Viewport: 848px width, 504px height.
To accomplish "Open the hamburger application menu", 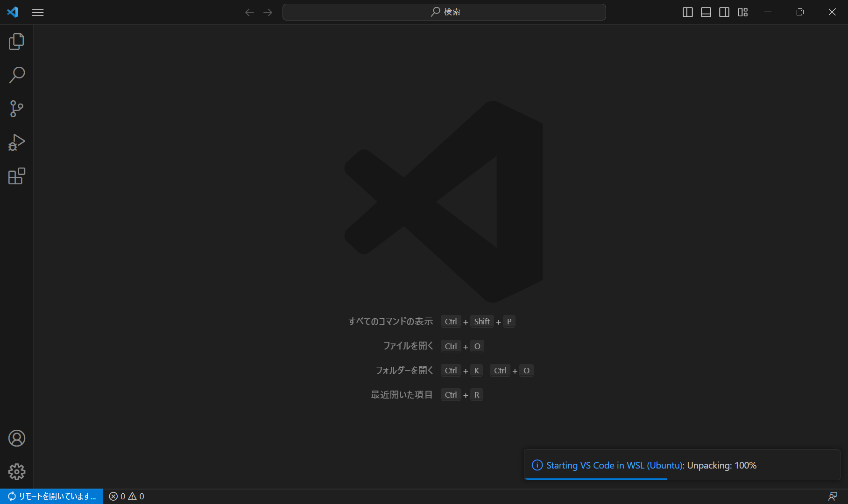I will tap(38, 12).
